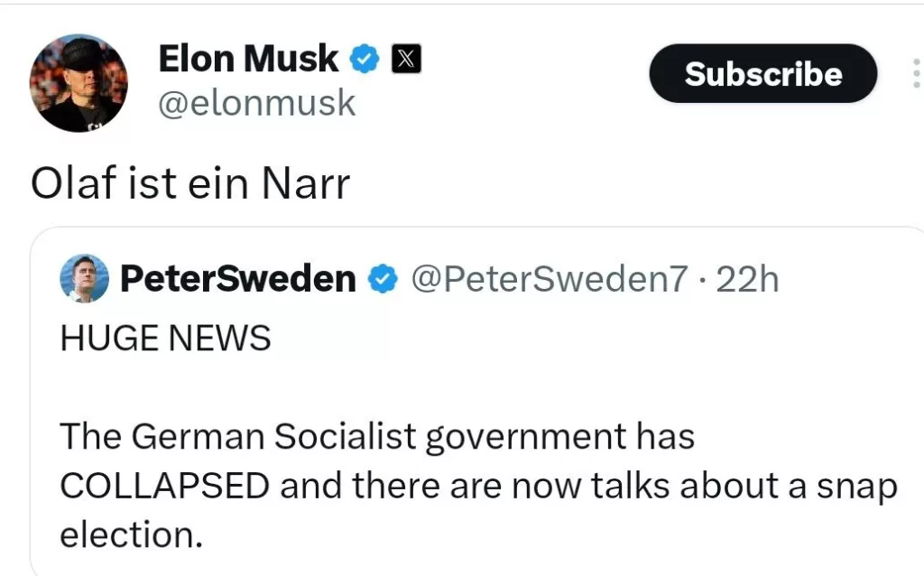Image resolution: width=924 pixels, height=576 pixels.
Task: Click the blue verified badge next to Elon Musk
Action: click(365, 59)
